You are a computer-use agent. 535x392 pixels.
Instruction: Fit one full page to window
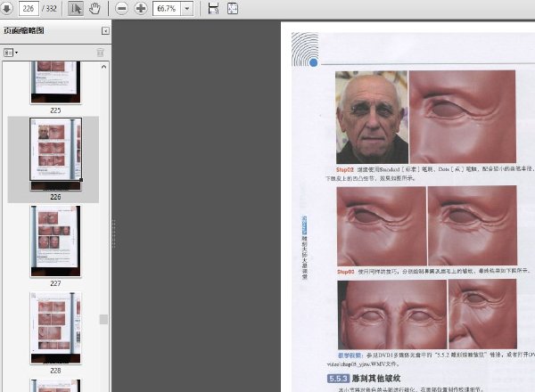(233, 8)
